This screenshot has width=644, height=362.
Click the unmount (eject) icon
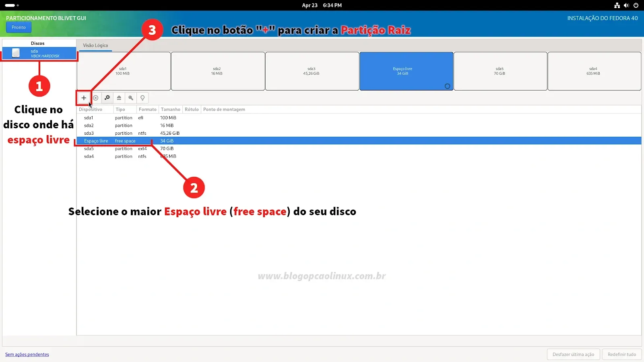pos(119,98)
